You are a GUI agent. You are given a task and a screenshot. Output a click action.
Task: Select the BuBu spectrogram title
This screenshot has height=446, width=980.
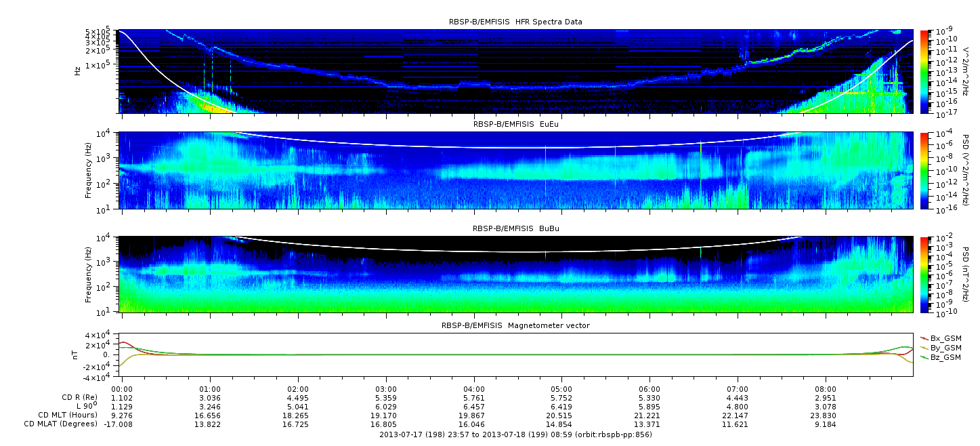515,228
